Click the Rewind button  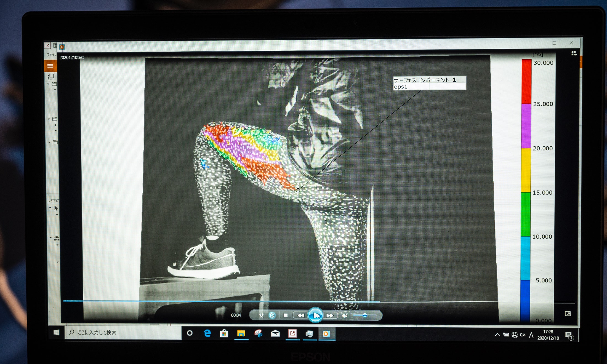point(301,315)
